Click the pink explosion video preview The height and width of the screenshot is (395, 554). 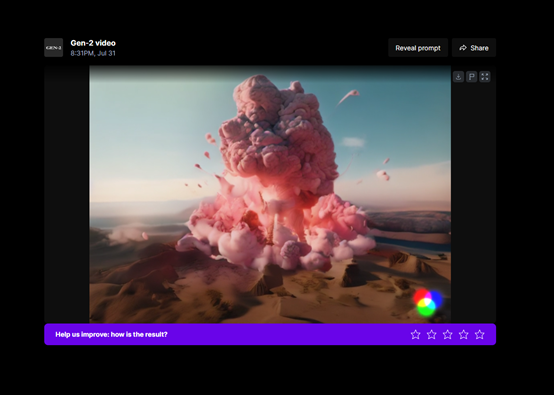tap(270, 194)
